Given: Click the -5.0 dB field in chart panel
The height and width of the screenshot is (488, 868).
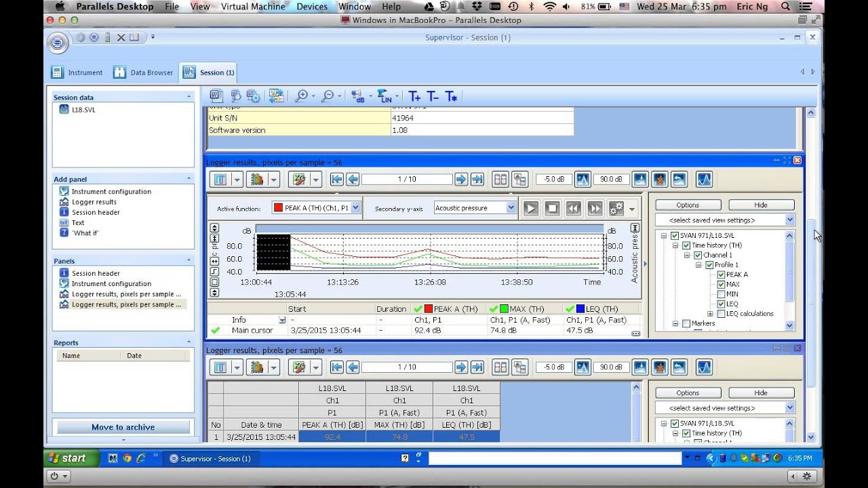Looking at the screenshot, I should coord(554,179).
